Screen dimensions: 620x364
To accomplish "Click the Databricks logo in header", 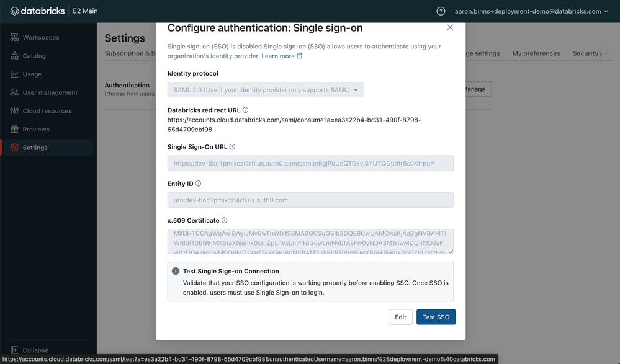I will click(37, 11).
